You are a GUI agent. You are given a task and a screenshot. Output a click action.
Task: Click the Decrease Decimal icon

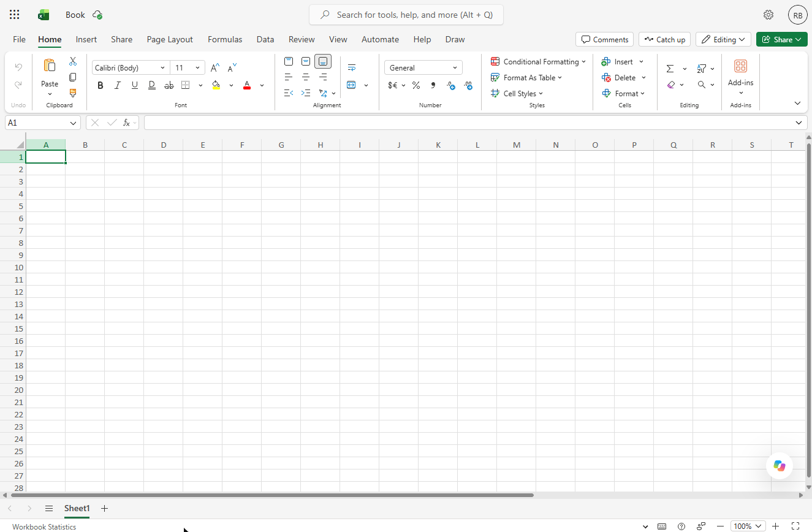(469, 85)
